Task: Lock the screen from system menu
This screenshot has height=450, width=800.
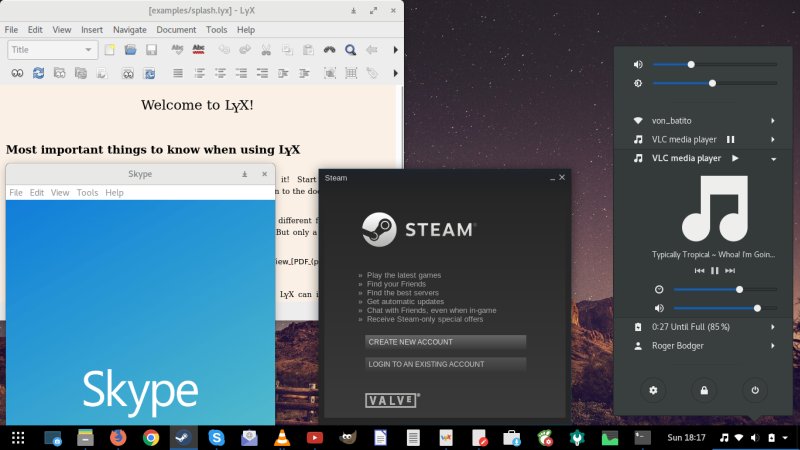Action: click(x=704, y=390)
